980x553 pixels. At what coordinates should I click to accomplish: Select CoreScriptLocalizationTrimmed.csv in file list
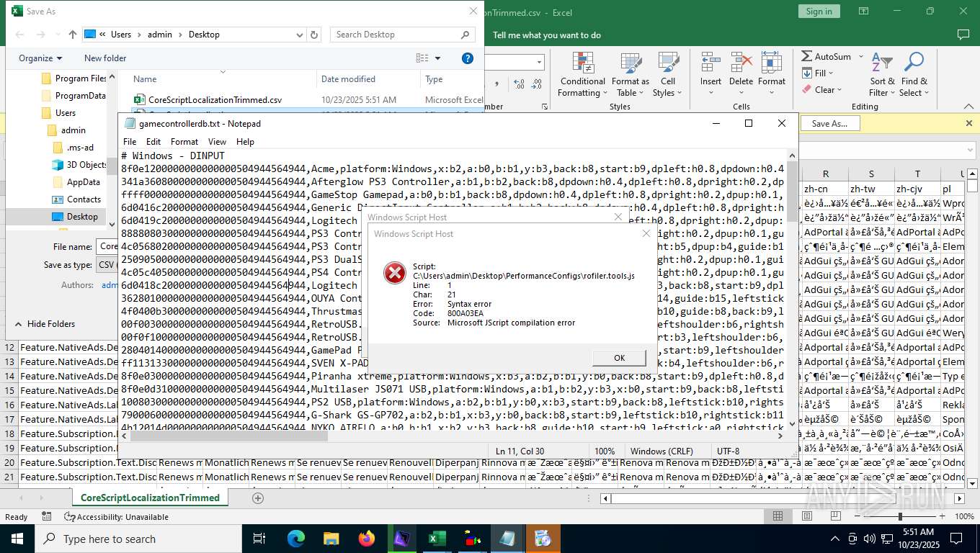215,99
